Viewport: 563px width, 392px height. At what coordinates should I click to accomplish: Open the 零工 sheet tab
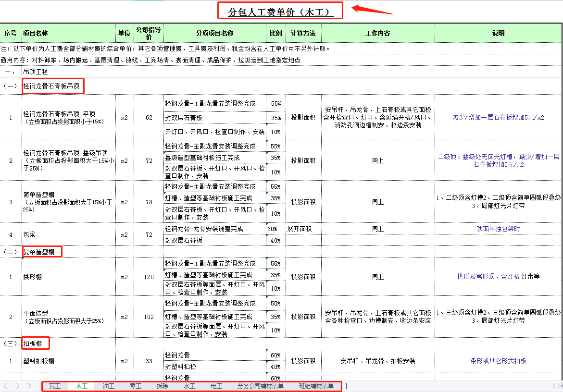(x=136, y=386)
